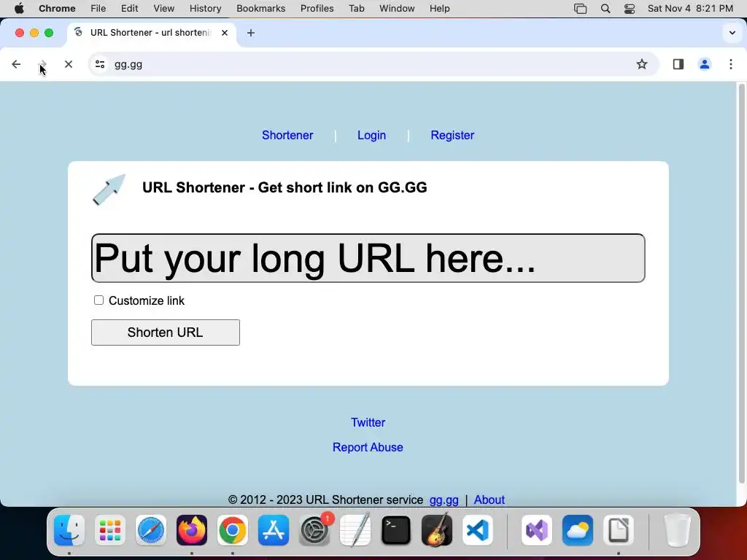Screen dimensions: 747x560
Task: Open the Register link
Action: pos(452,135)
